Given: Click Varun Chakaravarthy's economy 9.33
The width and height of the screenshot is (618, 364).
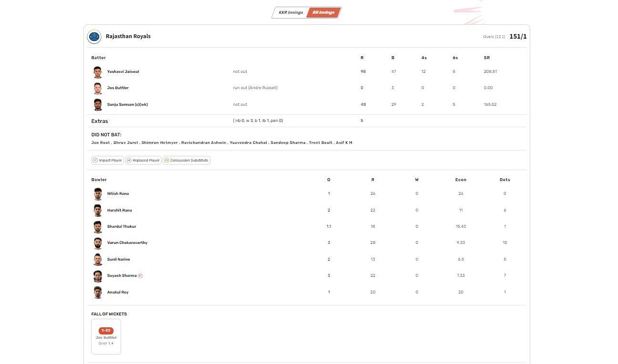Looking at the screenshot, I should click(461, 243).
